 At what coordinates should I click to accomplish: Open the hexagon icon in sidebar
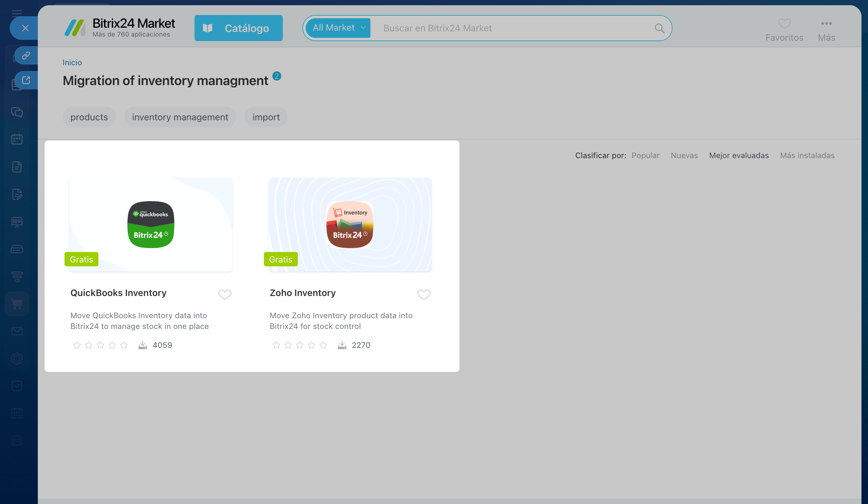17,359
